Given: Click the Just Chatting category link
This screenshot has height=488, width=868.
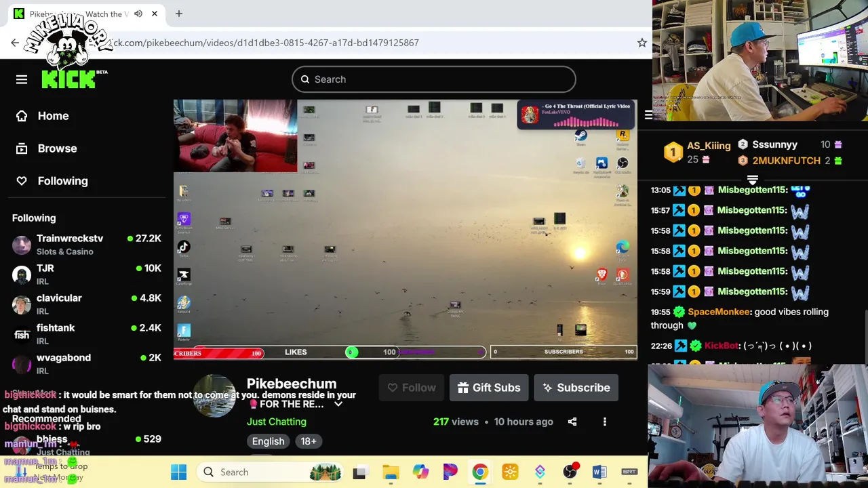Looking at the screenshot, I should pos(277,422).
